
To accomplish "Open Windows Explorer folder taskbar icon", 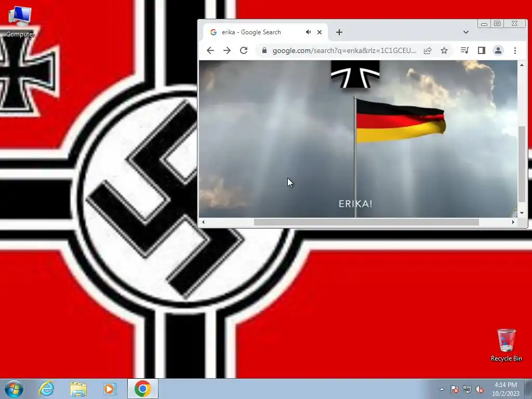I will [78, 389].
